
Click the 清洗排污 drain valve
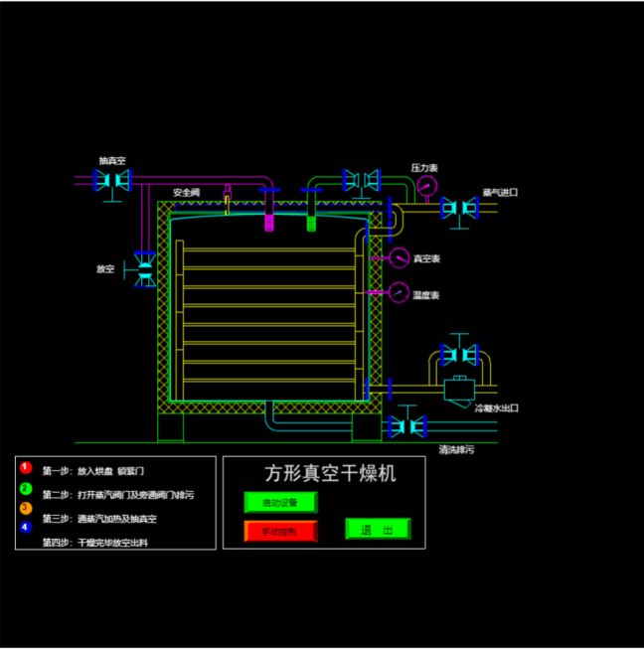406,426
